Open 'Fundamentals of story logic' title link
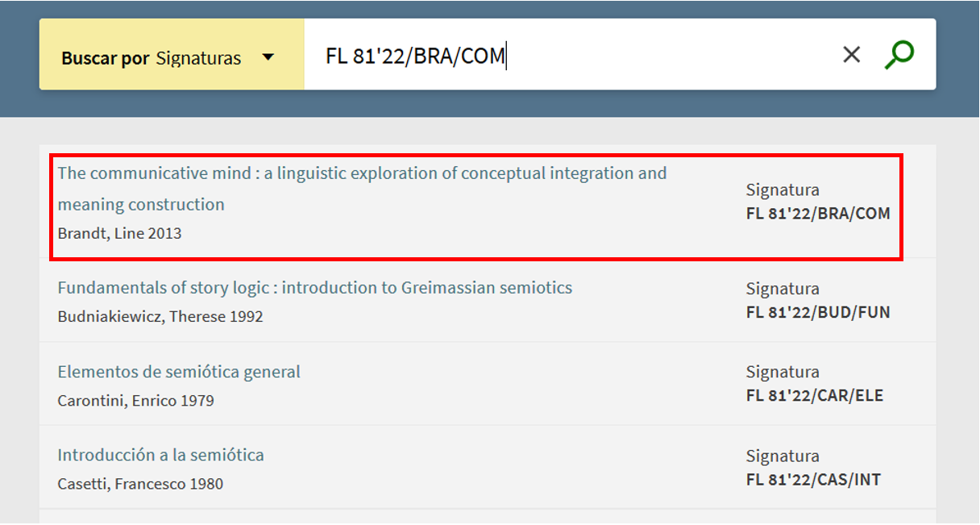This screenshot has height=525, width=980. (314, 288)
